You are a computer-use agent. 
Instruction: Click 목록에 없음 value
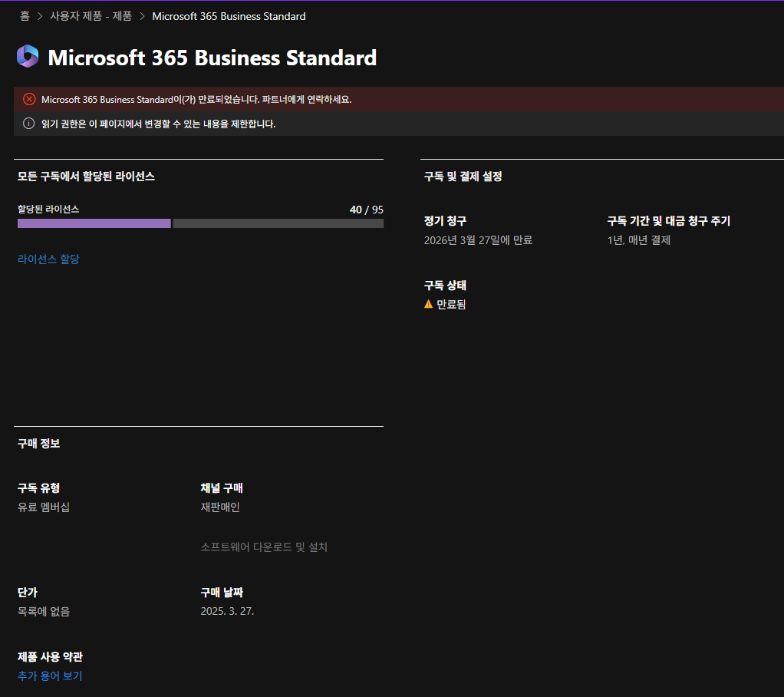tap(44, 612)
